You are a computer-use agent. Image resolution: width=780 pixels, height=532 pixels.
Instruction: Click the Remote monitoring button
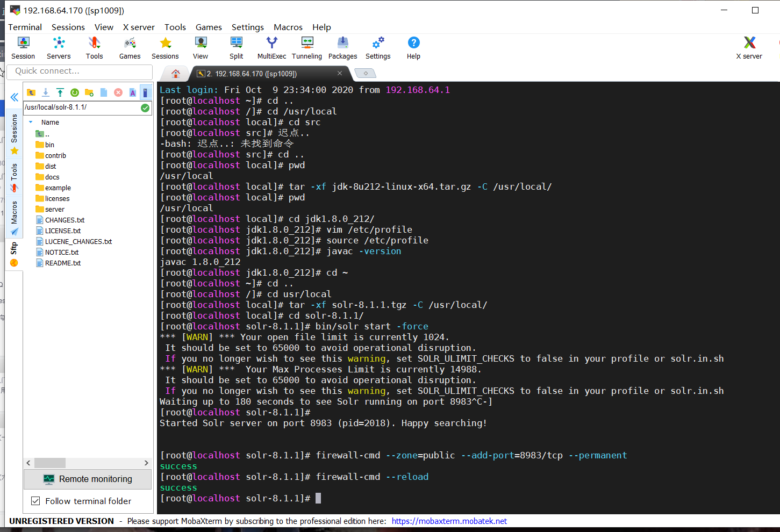[x=88, y=479]
